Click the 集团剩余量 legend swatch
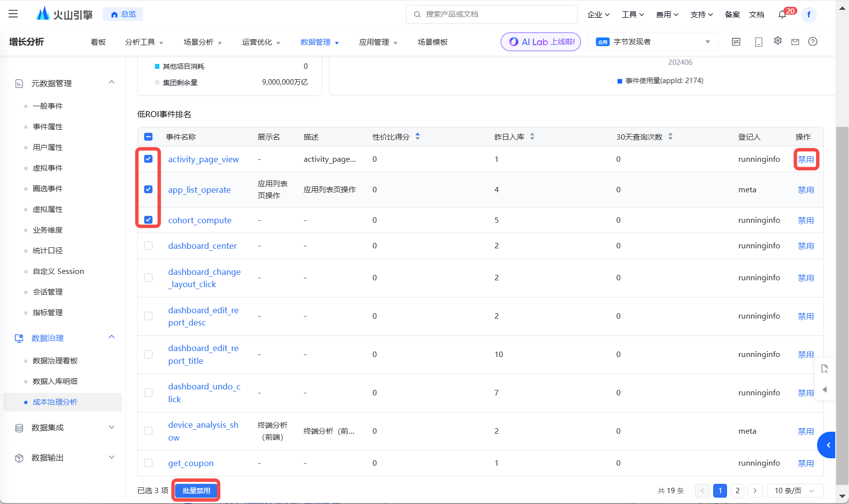Screen dimensions: 849x504 157,83
